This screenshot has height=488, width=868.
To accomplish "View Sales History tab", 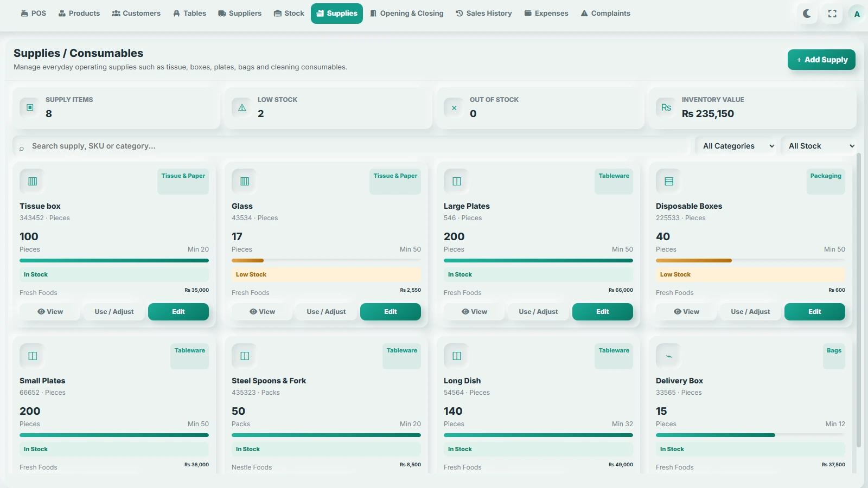I will tap(484, 13).
